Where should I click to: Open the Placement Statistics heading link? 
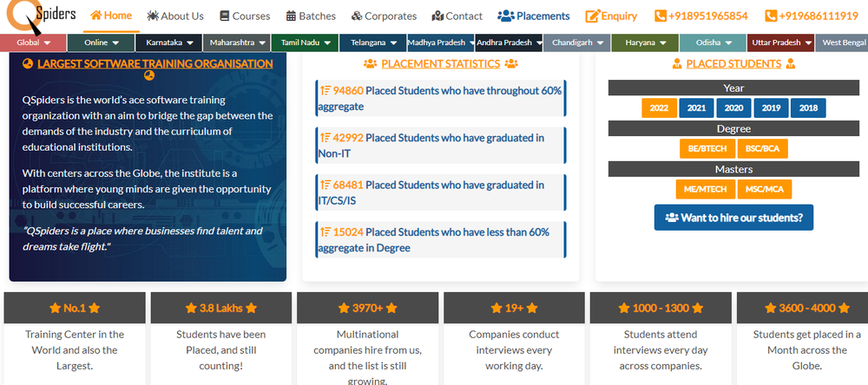click(441, 63)
